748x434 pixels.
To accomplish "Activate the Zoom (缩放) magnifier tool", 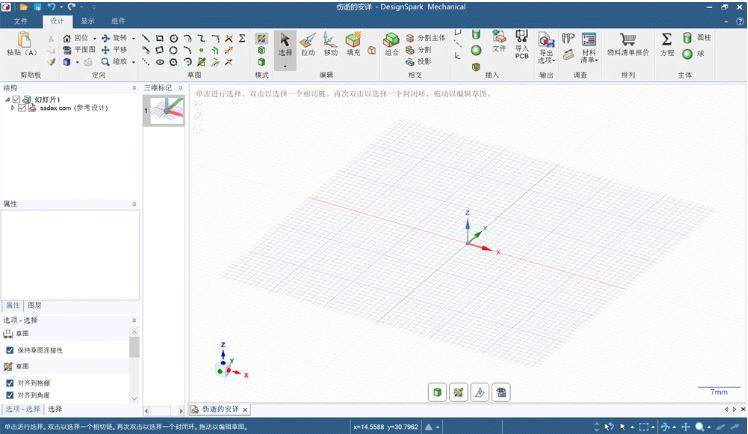I will [x=105, y=62].
